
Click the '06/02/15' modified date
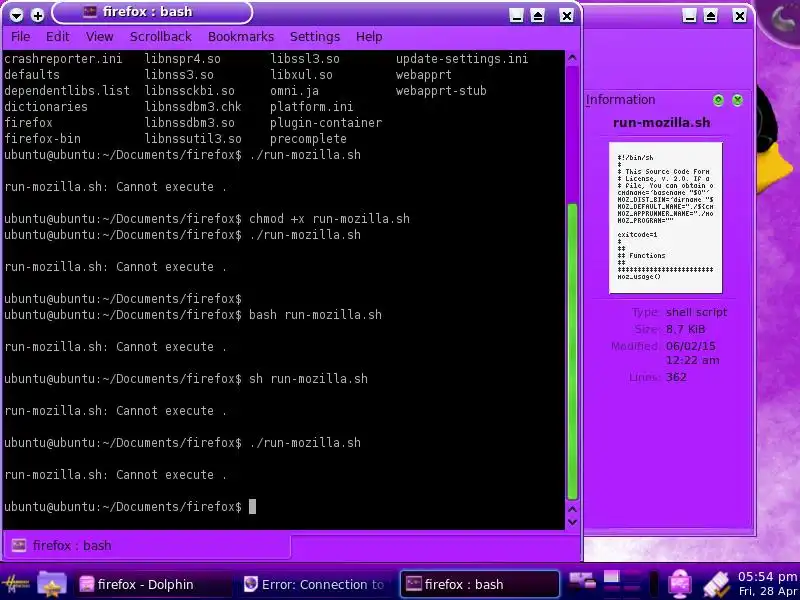coord(690,346)
